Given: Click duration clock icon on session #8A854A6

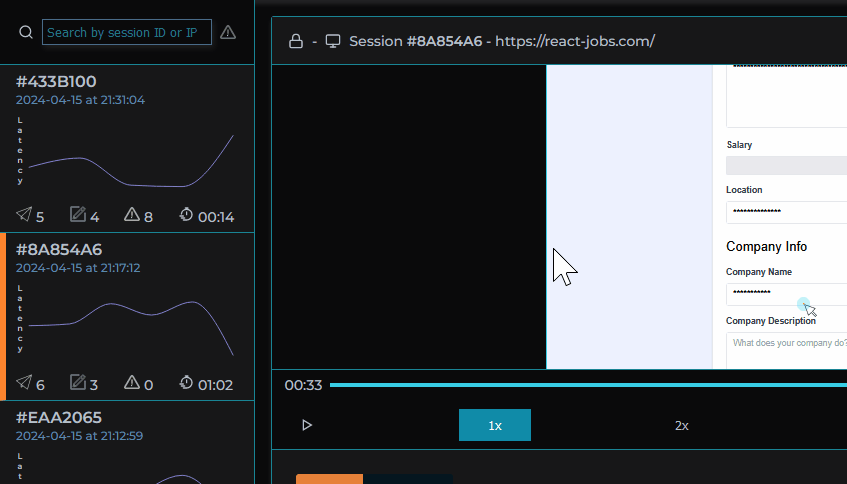Looking at the screenshot, I should click(x=186, y=383).
